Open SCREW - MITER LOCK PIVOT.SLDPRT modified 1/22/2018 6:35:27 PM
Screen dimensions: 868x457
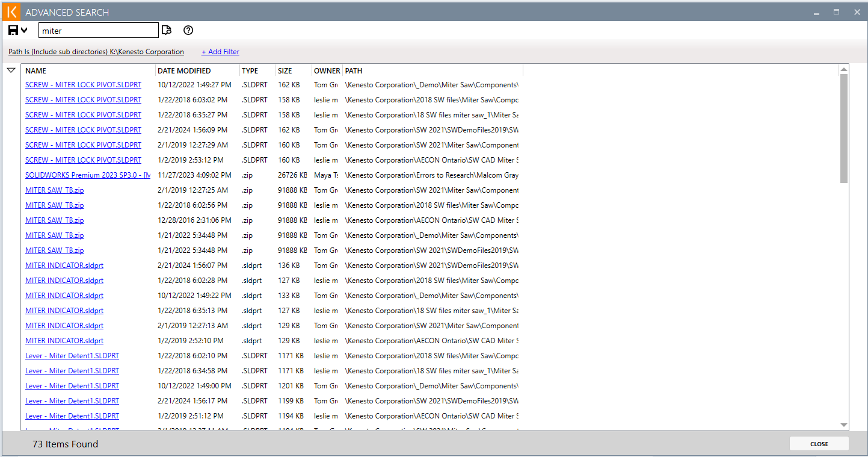click(x=83, y=115)
